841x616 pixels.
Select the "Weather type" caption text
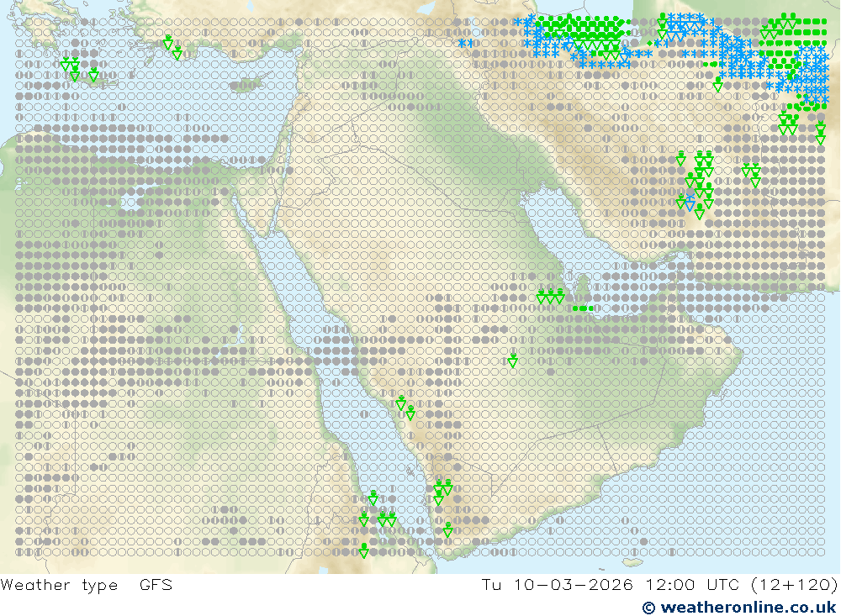pyautogui.click(x=59, y=585)
